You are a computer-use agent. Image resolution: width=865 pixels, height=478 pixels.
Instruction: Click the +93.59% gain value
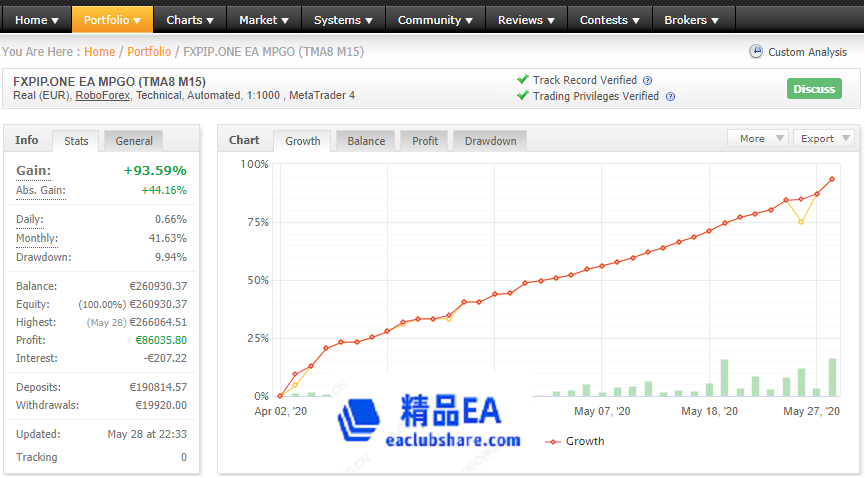(x=155, y=171)
